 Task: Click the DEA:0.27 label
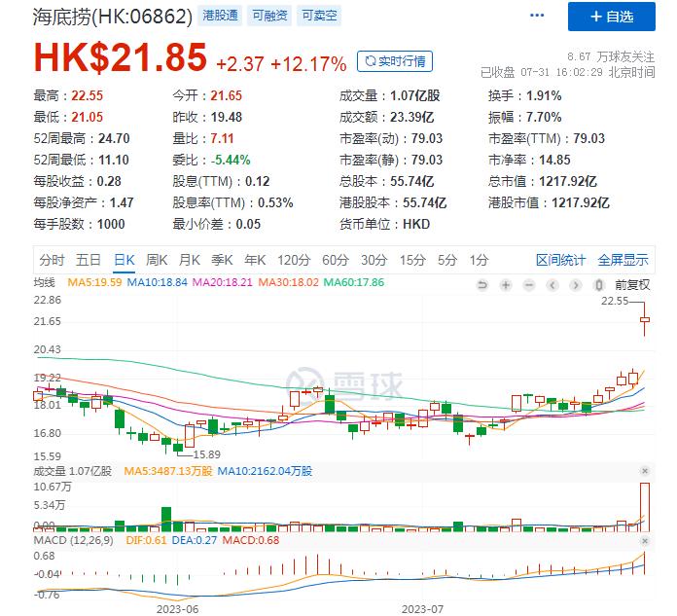click(195, 540)
